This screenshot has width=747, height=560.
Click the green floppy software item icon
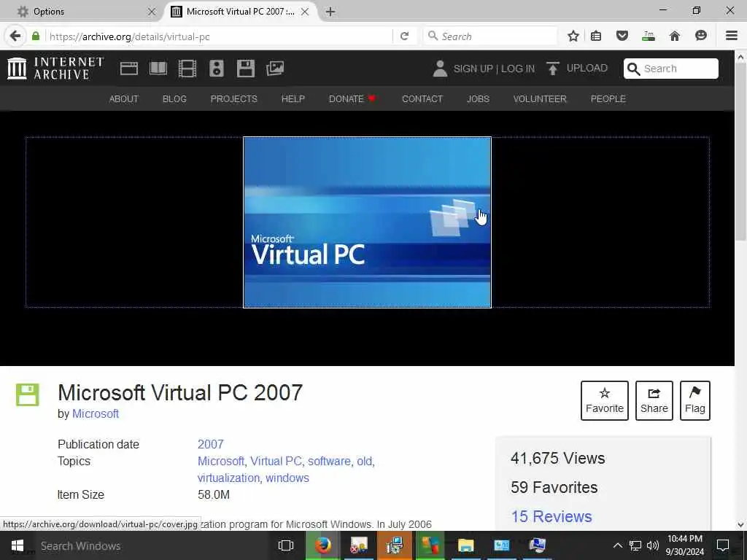(28, 394)
